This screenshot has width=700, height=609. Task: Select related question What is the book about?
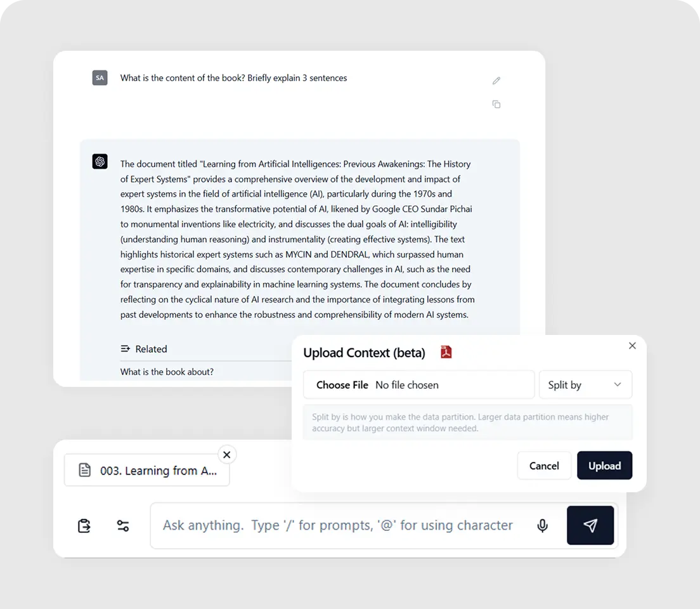[167, 372]
